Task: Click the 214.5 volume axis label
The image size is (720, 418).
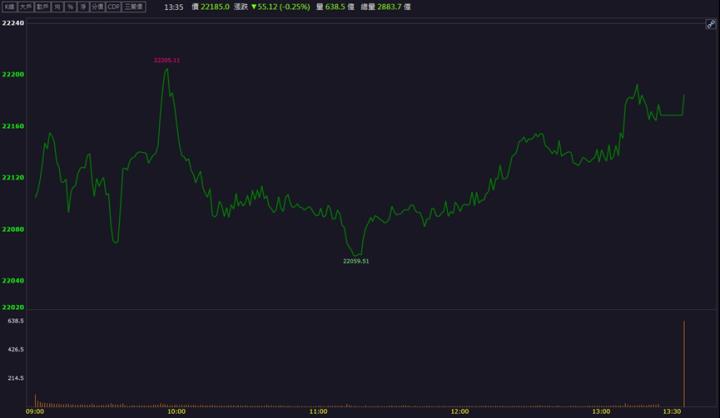Action: [x=16, y=378]
